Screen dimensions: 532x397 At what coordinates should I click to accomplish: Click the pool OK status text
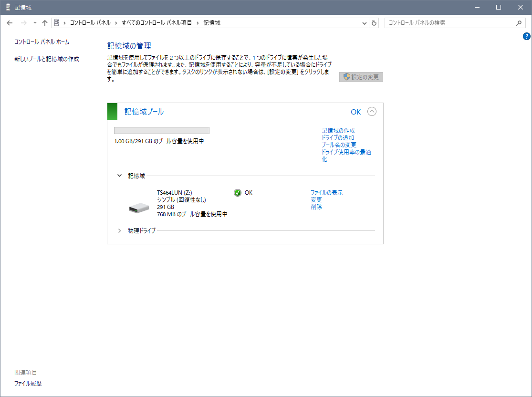tap(355, 112)
